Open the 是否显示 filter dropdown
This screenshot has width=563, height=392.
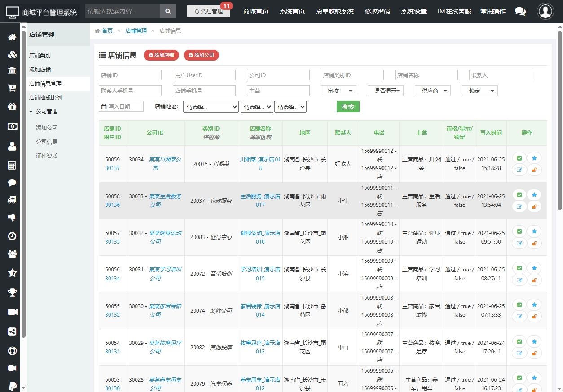point(386,91)
